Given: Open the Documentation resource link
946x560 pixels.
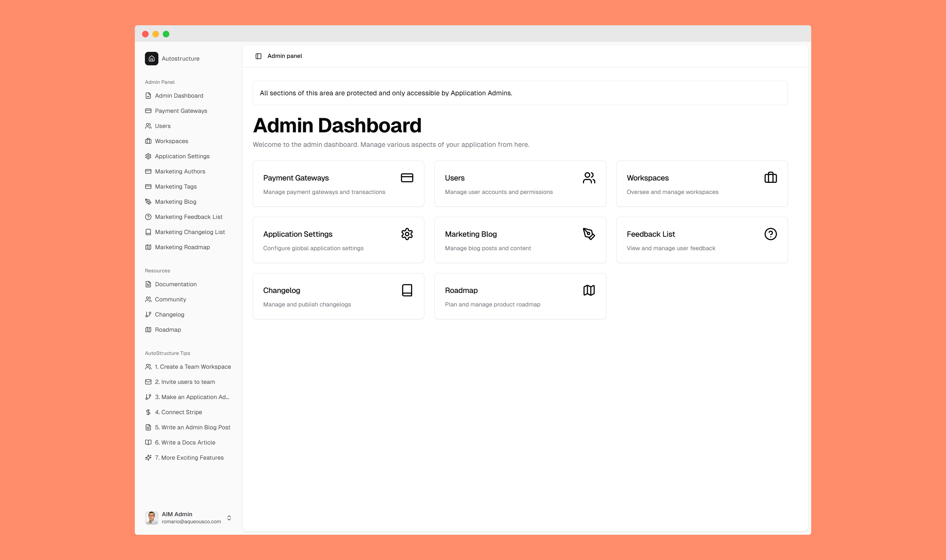Looking at the screenshot, I should [176, 284].
